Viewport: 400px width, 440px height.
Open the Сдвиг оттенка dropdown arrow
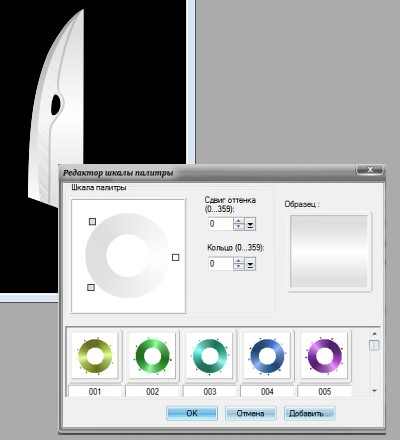[250, 224]
